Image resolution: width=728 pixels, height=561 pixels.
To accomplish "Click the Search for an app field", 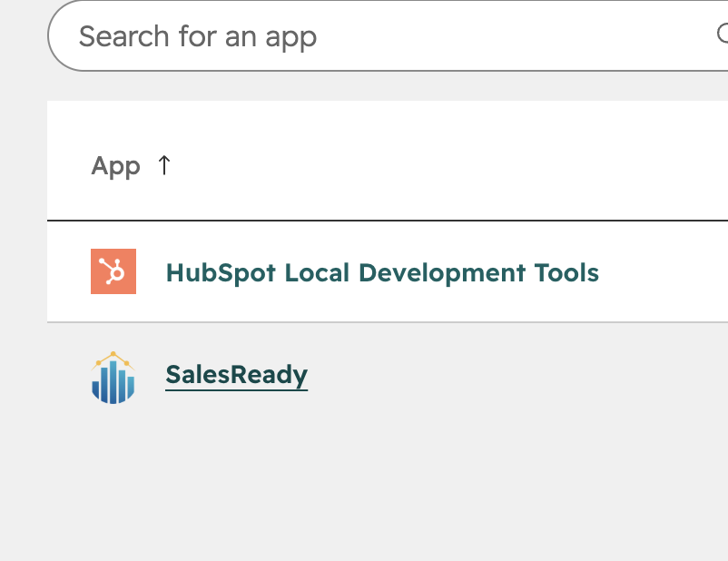I will pyautogui.click(x=388, y=35).
